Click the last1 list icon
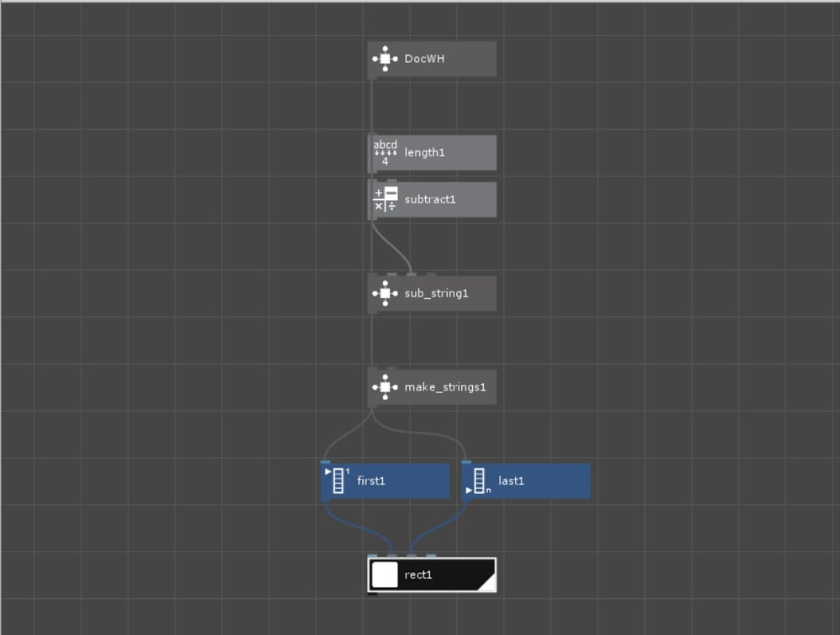Image resolution: width=840 pixels, height=635 pixels. [x=479, y=480]
